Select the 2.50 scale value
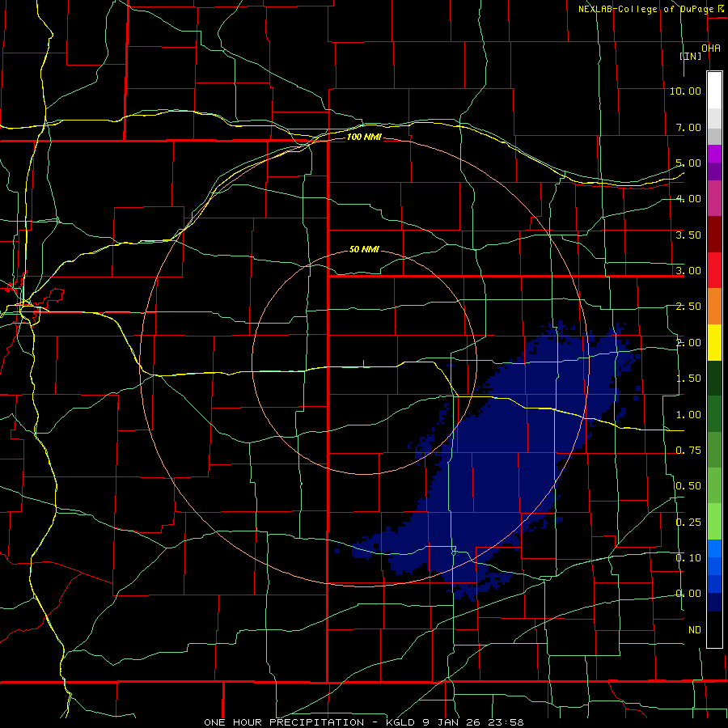The width and height of the screenshot is (728, 728). point(688,307)
